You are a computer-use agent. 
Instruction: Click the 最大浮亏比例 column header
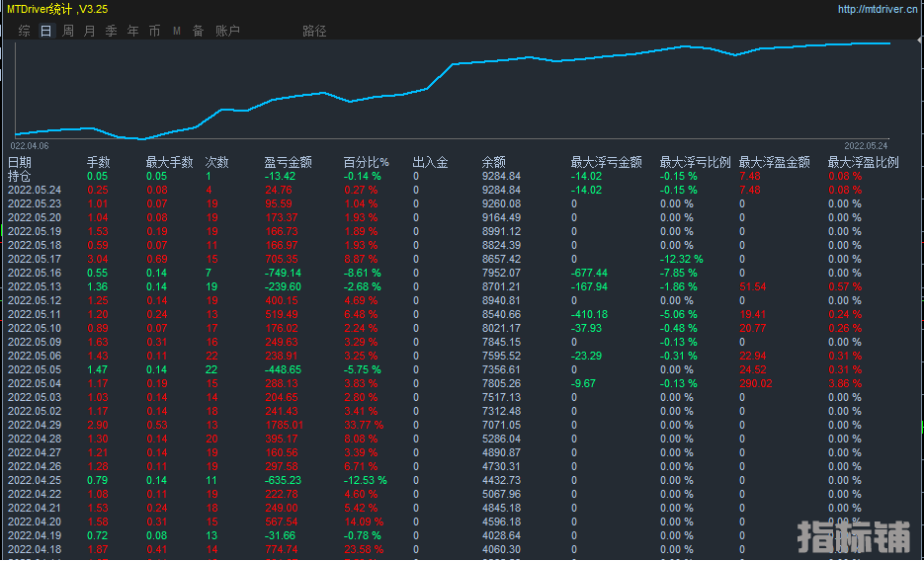point(696,162)
